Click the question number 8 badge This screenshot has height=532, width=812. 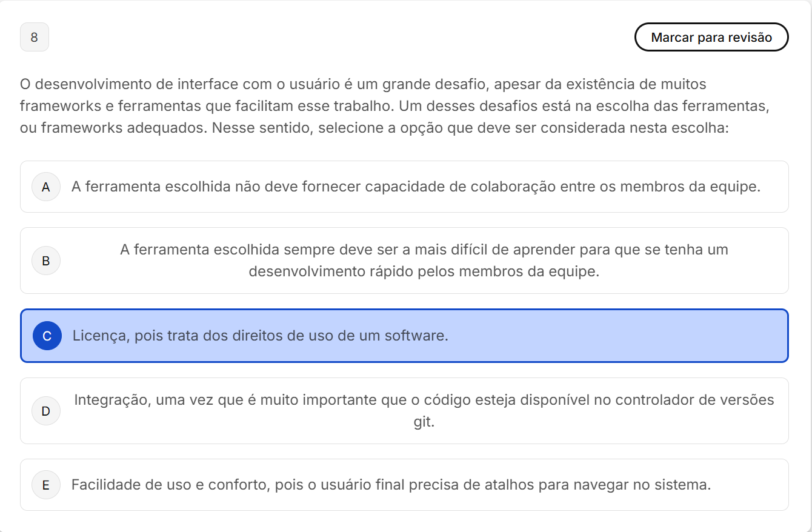[x=34, y=37]
